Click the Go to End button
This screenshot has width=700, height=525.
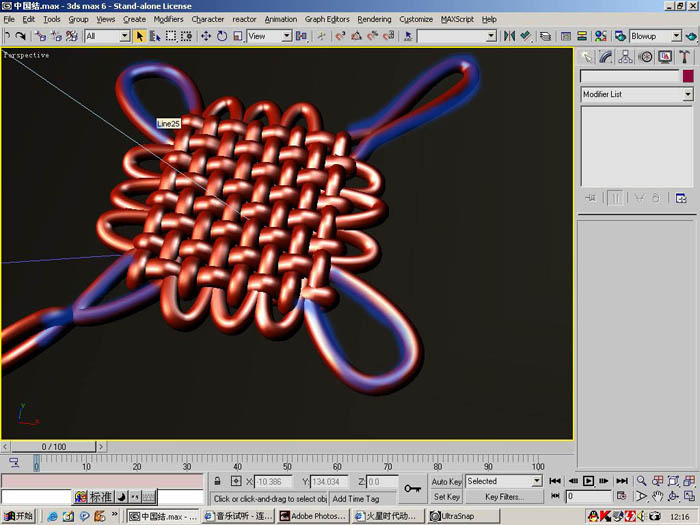(622, 481)
